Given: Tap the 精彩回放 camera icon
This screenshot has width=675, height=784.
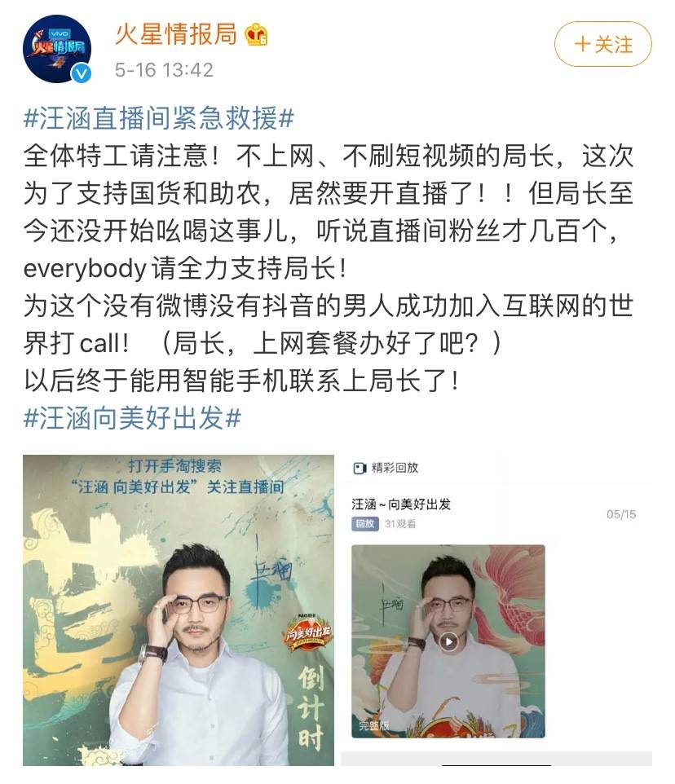Looking at the screenshot, I should coord(360,468).
